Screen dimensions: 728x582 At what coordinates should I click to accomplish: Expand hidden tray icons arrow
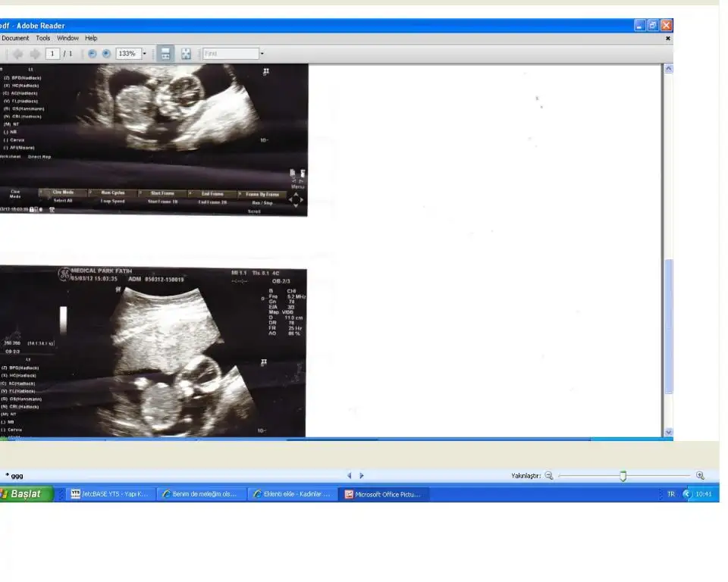pos(687,494)
